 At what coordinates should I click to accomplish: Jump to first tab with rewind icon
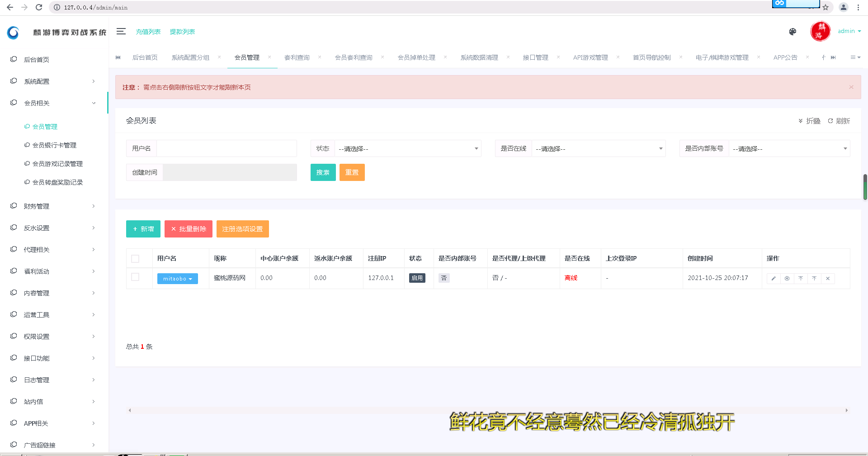[x=118, y=57]
